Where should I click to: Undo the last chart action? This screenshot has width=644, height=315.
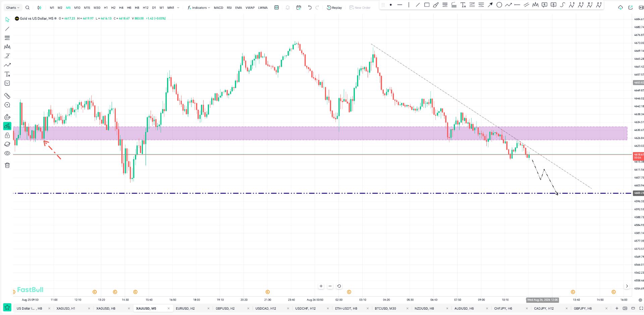click(310, 7)
